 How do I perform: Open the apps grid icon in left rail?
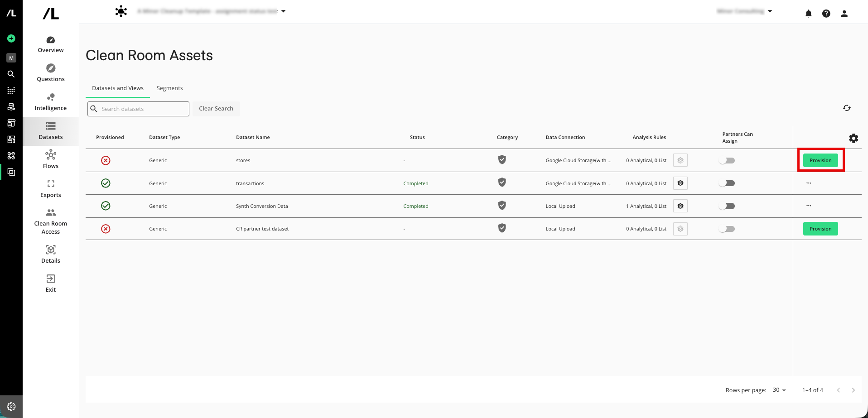click(x=11, y=91)
